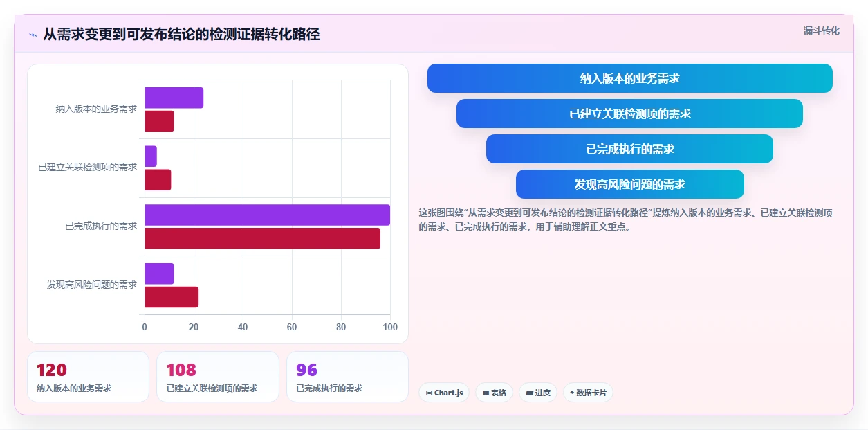Image resolution: width=868 pixels, height=430 pixels.
Task: Click the red bar for 已建立关联检测项的需求
Action: (x=158, y=180)
